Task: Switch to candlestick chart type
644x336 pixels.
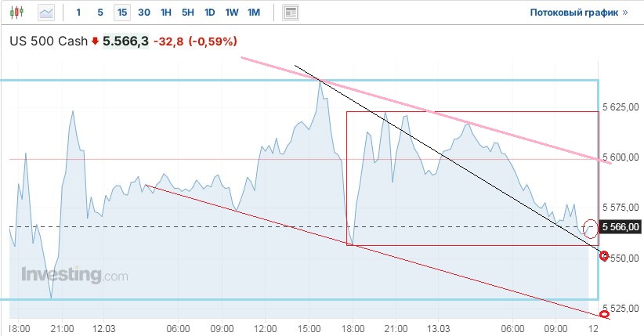Action: point(18,13)
